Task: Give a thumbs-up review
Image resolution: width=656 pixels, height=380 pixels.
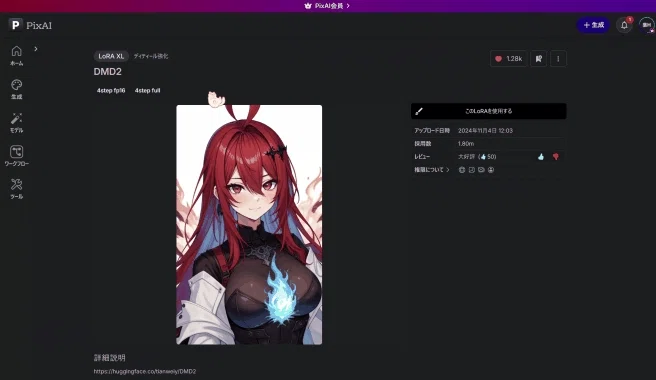Action: pos(541,157)
